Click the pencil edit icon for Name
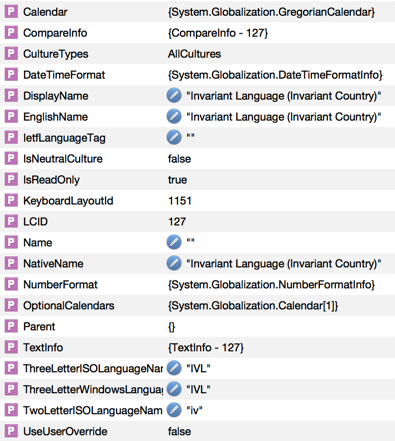Screen dimensions: 395x441 [174, 242]
